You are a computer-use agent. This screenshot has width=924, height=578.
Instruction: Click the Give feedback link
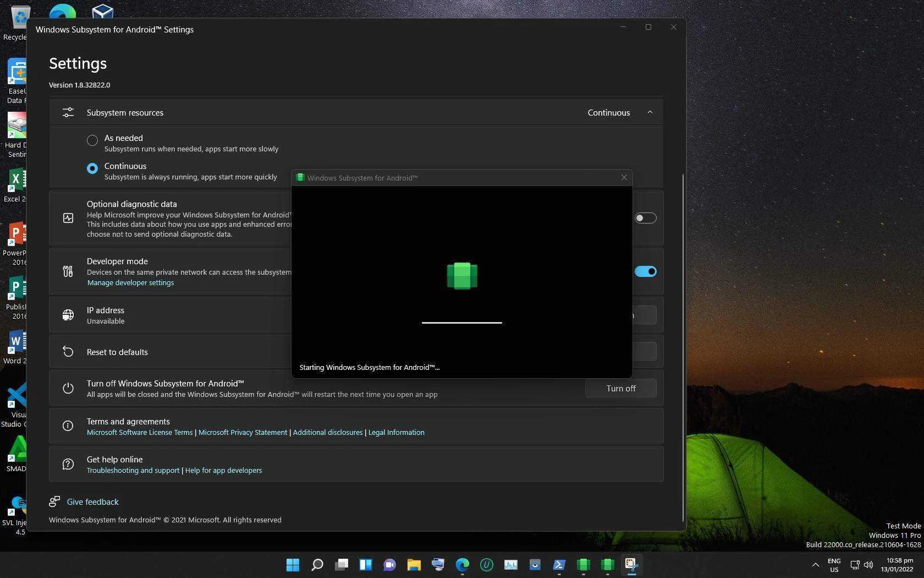(x=93, y=501)
